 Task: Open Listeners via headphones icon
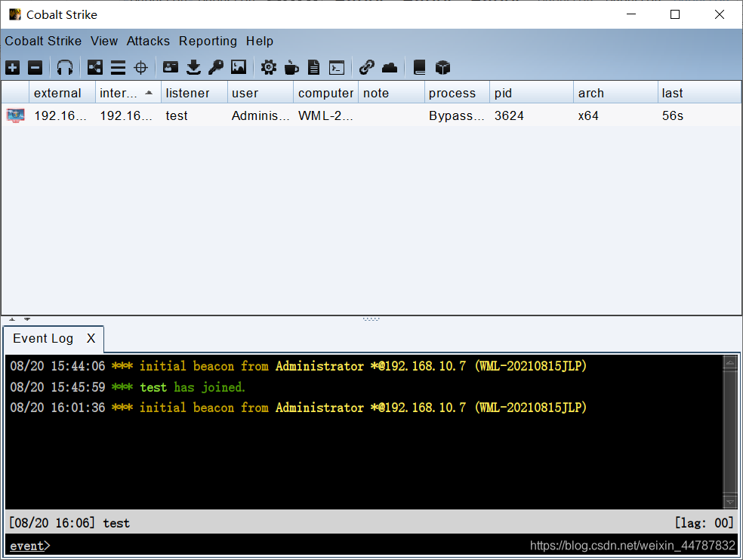click(65, 68)
